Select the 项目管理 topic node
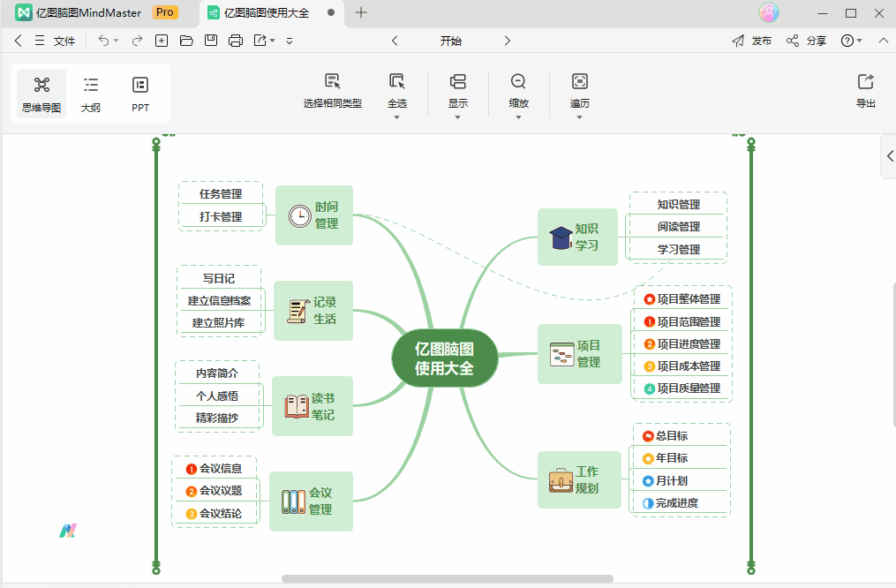This screenshot has width=896, height=588. pyautogui.click(x=579, y=354)
